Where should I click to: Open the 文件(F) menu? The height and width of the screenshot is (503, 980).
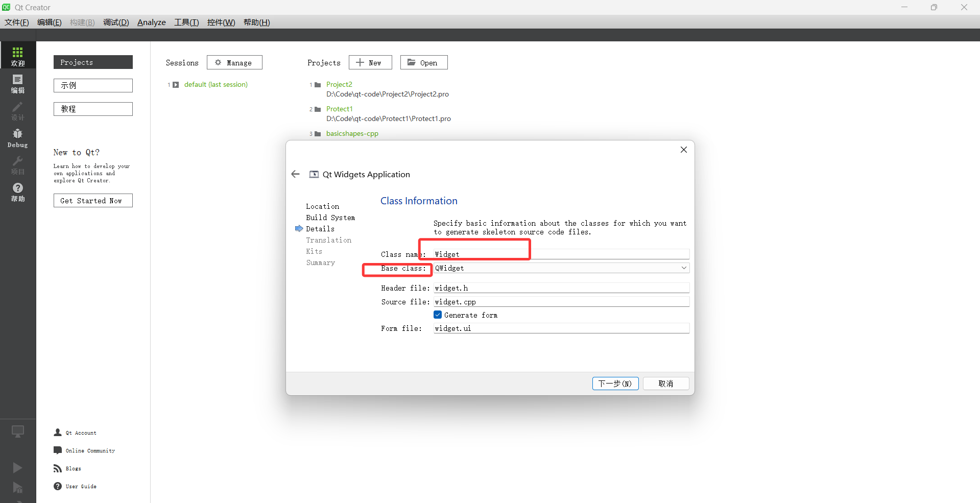[x=17, y=22]
